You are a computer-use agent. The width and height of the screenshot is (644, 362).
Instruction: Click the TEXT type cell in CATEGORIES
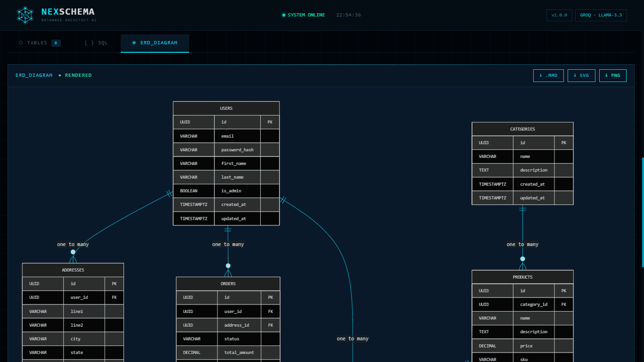click(x=493, y=170)
